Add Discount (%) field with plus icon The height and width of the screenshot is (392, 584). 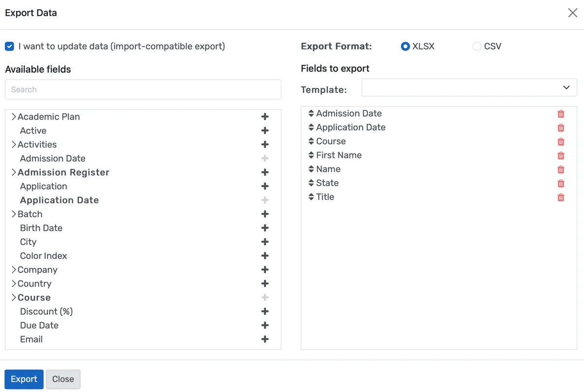click(265, 311)
